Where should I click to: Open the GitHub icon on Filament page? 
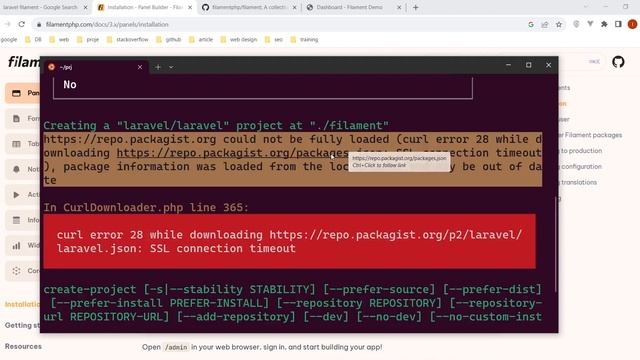pos(618,62)
